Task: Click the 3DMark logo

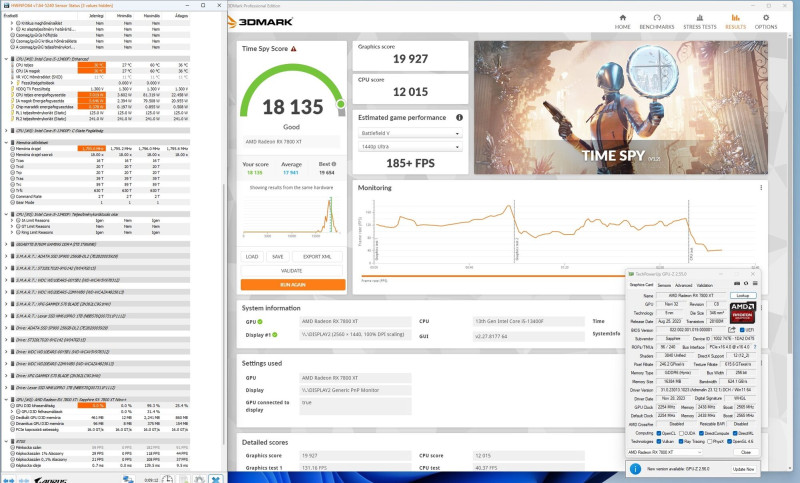Action: tap(260, 22)
